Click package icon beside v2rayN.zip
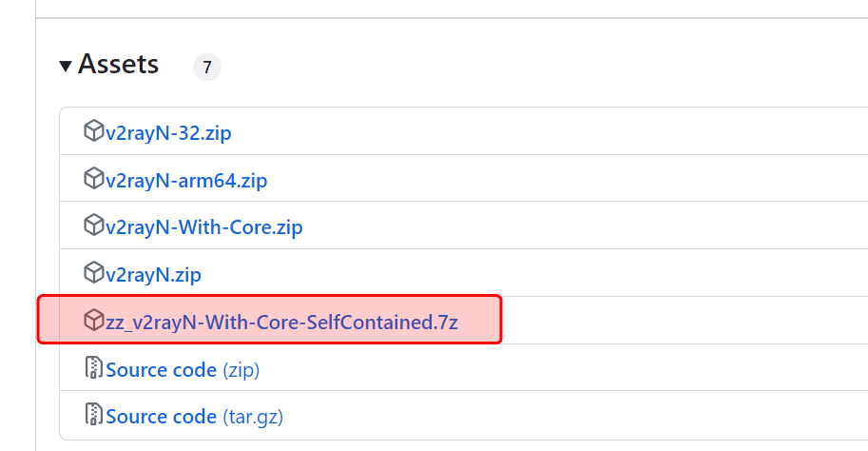The width and height of the screenshot is (868, 451). 93,274
